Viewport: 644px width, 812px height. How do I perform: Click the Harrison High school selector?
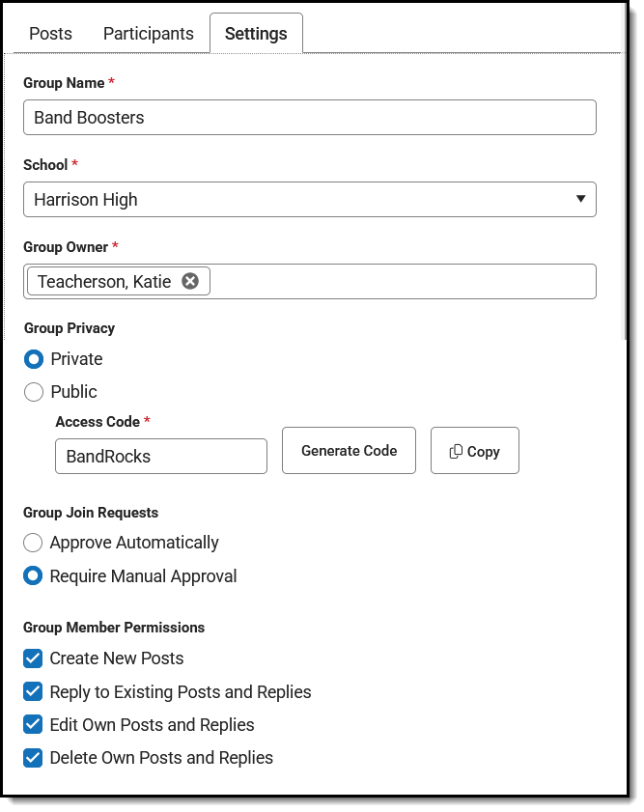click(310, 199)
